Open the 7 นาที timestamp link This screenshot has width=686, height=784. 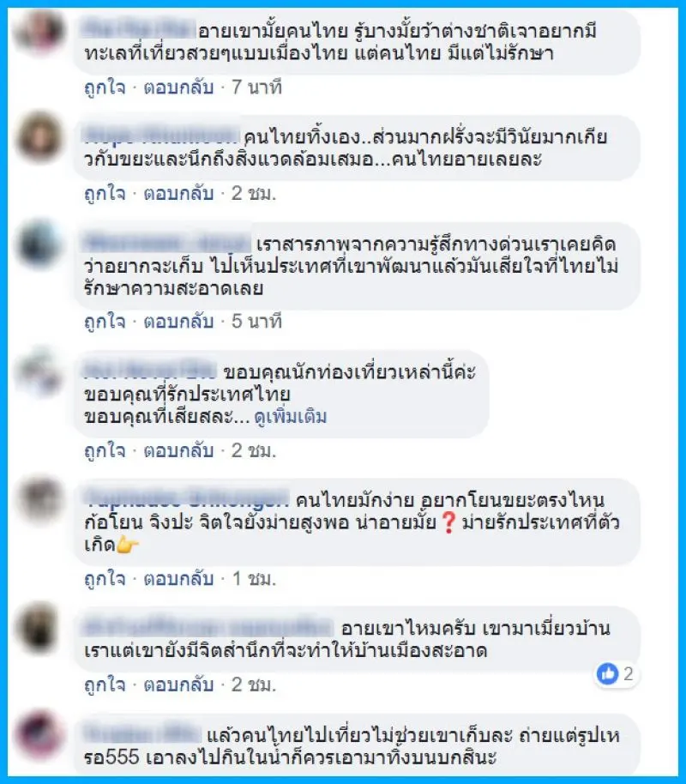tap(256, 87)
